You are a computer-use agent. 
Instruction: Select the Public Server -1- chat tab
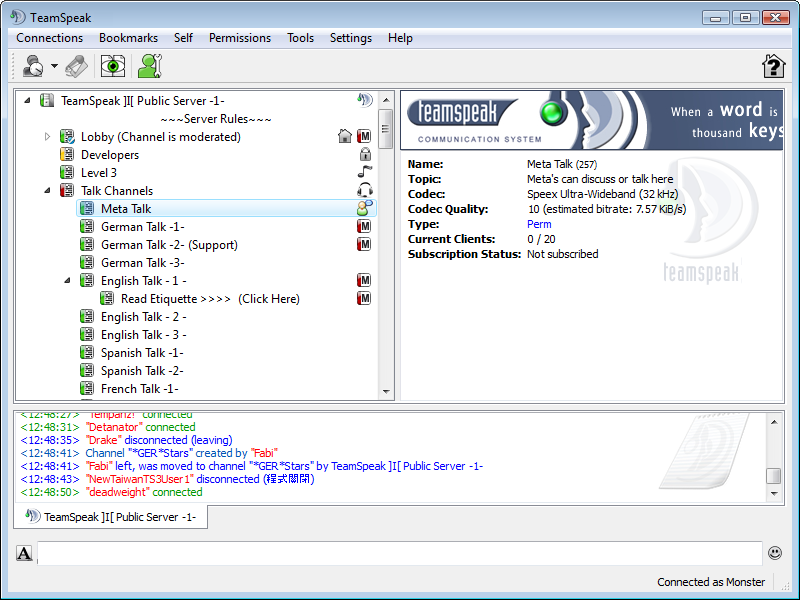point(111,517)
